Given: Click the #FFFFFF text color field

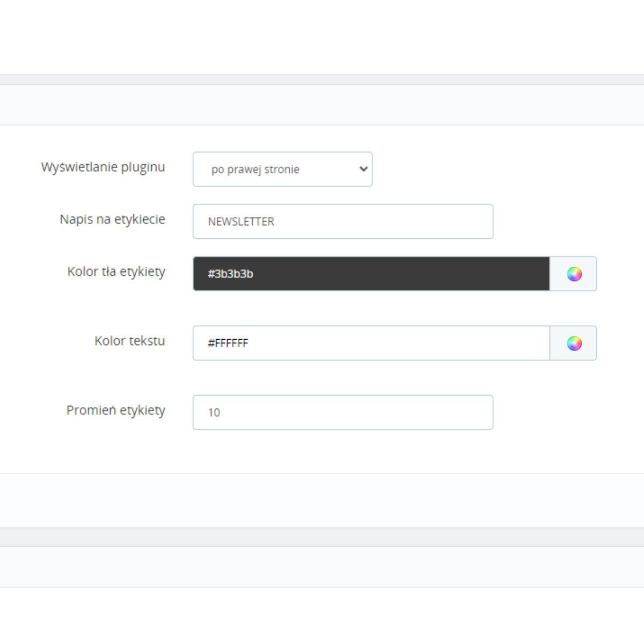Looking at the screenshot, I should [x=371, y=343].
